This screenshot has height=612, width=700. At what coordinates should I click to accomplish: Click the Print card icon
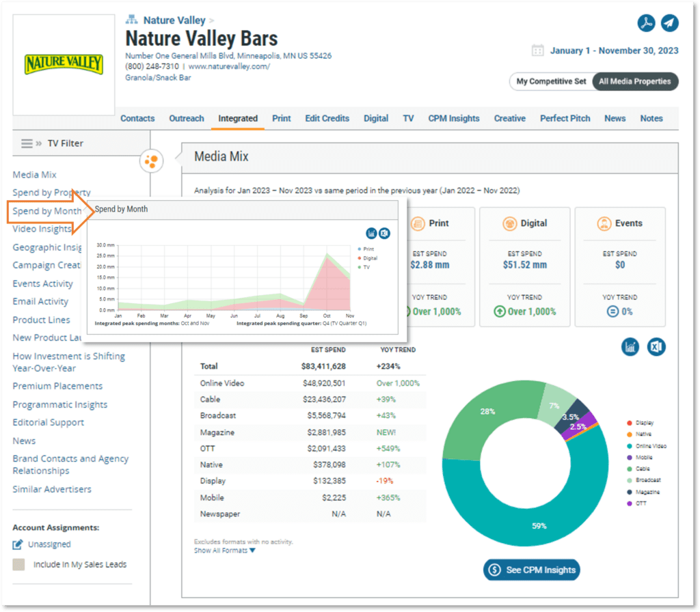(418, 223)
